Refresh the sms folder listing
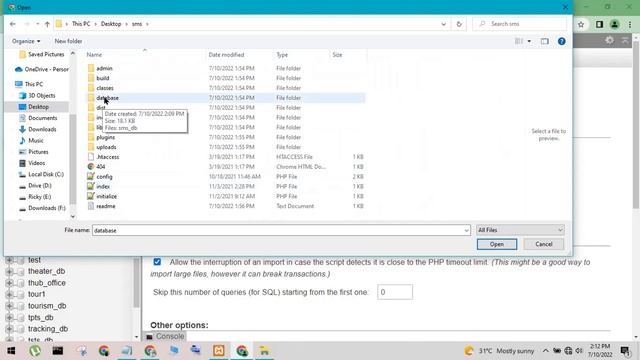 click(459, 24)
